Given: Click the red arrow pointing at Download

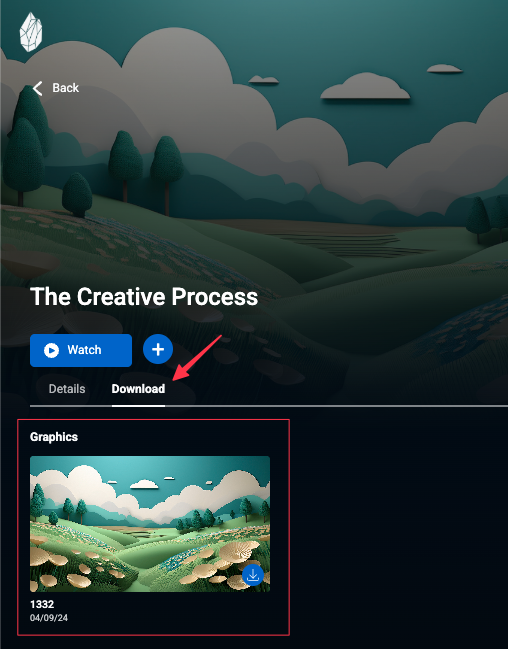Looking at the screenshot, I should (197, 358).
